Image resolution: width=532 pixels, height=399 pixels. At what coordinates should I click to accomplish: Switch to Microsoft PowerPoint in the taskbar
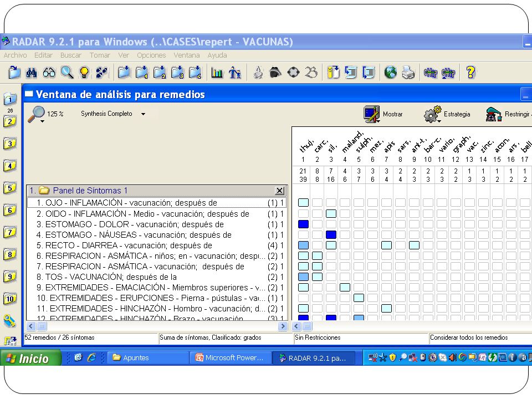[231, 357]
